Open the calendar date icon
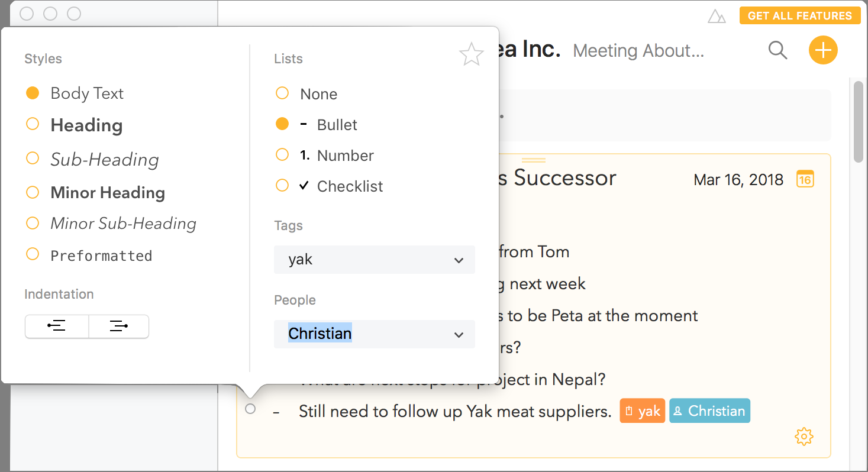This screenshot has height=472, width=868. click(805, 179)
